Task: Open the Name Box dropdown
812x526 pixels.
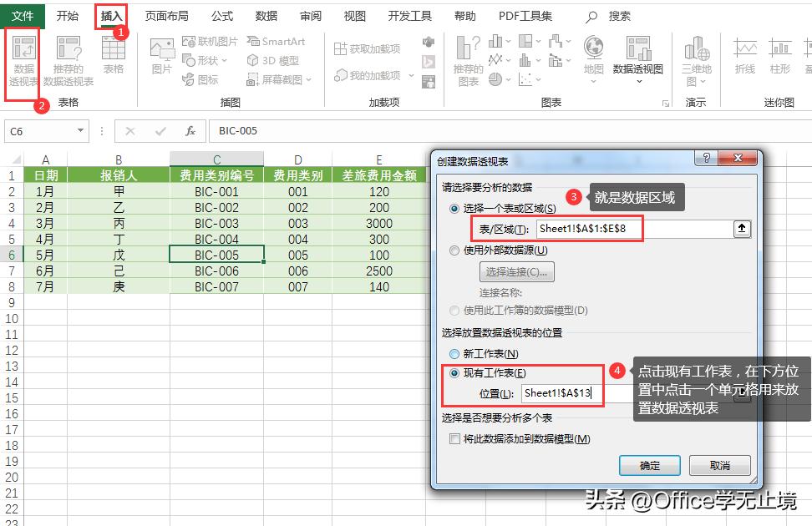Action: click(79, 131)
